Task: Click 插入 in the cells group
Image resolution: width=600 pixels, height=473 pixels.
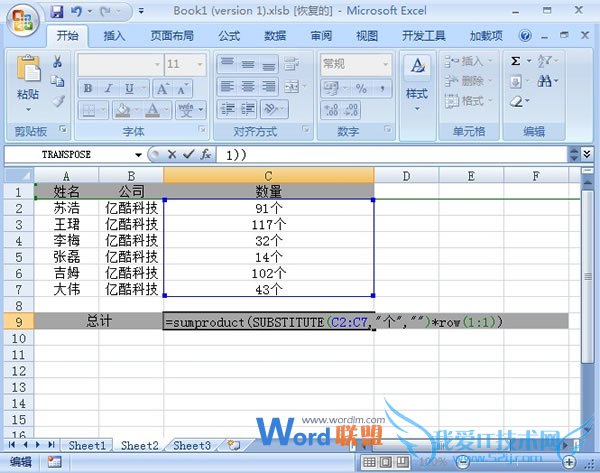Action: pyautogui.click(x=468, y=61)
